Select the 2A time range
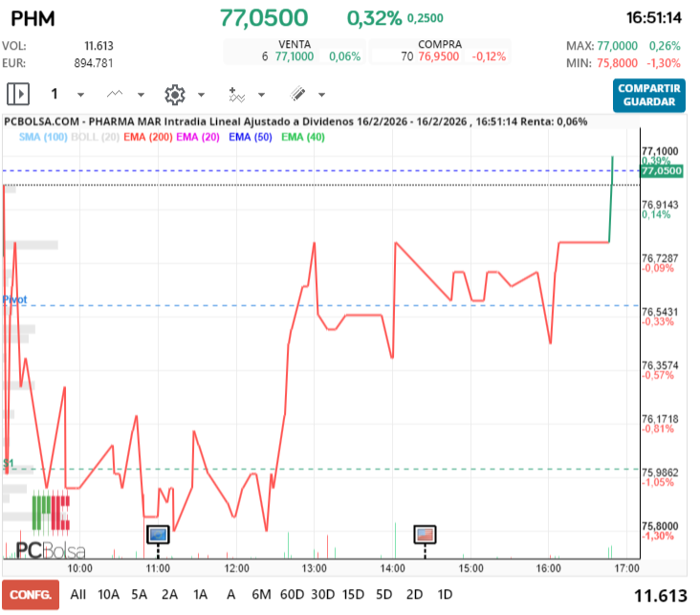The image size is (700, 615). point(169,595)
